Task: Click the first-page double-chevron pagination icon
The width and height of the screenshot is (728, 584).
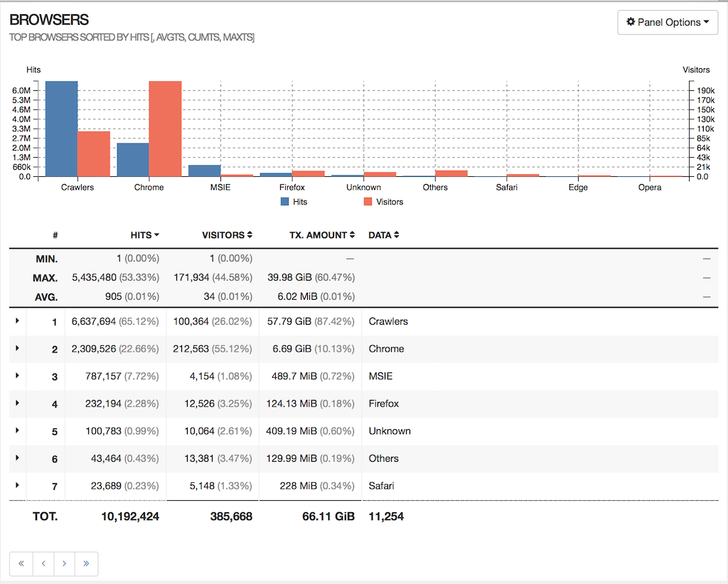Action: pos(21,563)
